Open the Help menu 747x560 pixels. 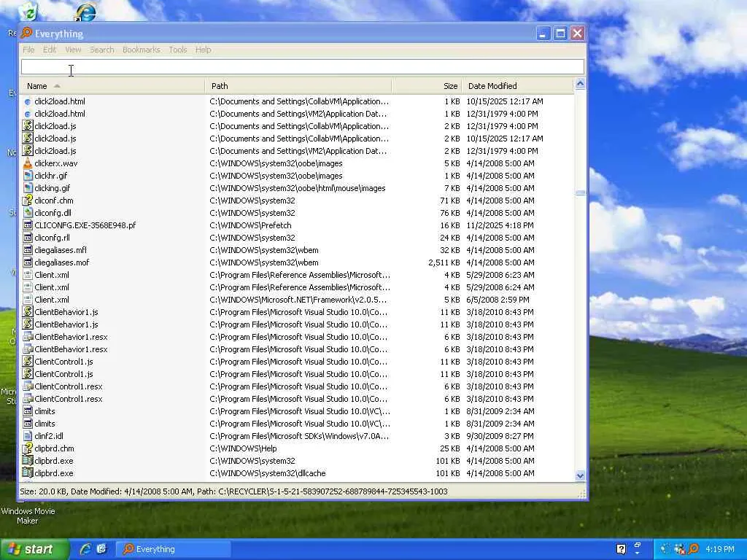coord(203,50)
